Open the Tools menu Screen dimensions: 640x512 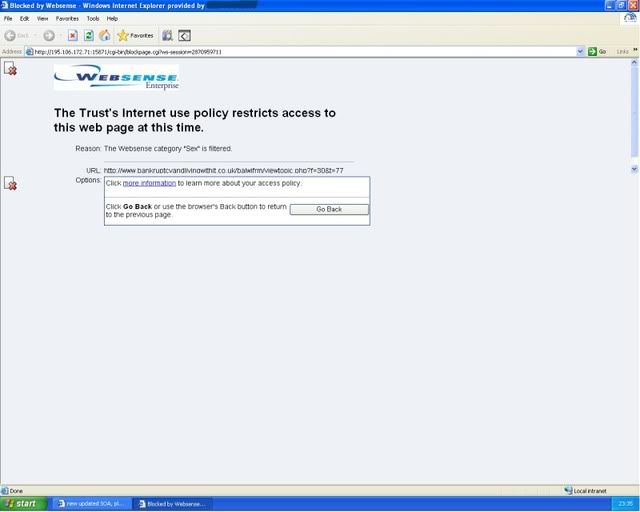click(x=92, y=18)
